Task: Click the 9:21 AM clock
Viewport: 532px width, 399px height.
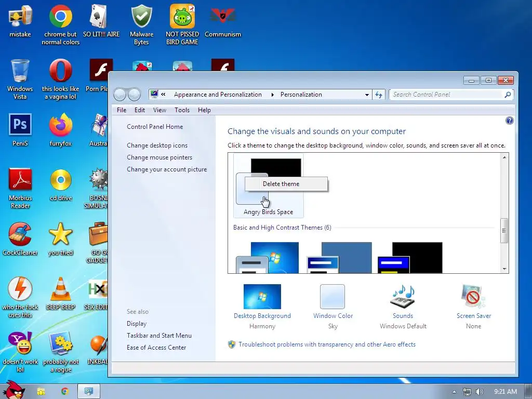Action: click(505, 392)
